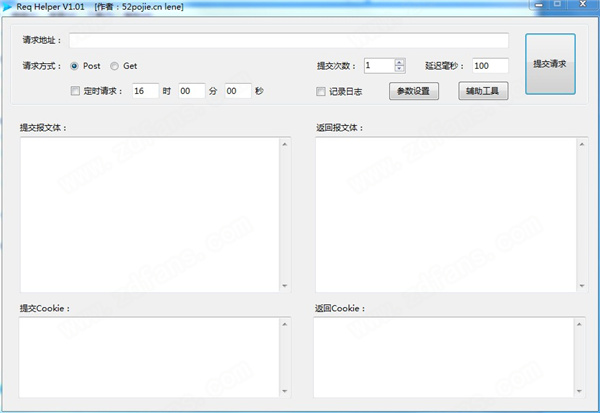Click the 提交报文体 label text

43,127
